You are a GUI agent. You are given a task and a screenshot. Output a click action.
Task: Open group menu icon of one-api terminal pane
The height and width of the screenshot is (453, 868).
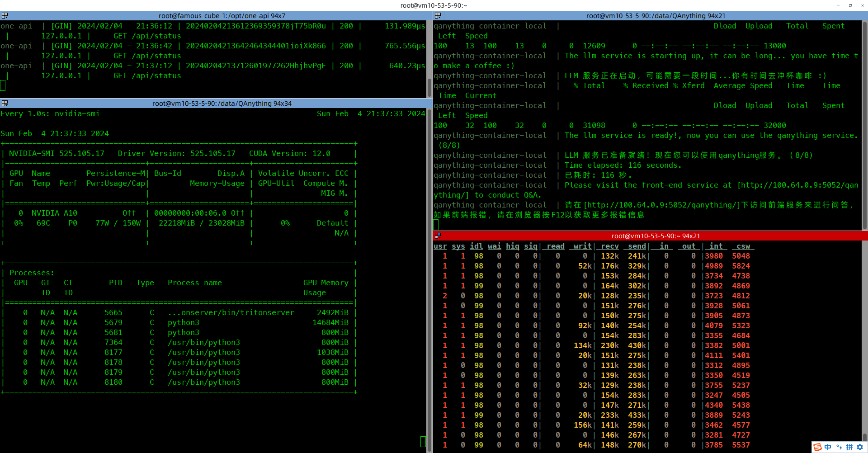click(5, 16)
